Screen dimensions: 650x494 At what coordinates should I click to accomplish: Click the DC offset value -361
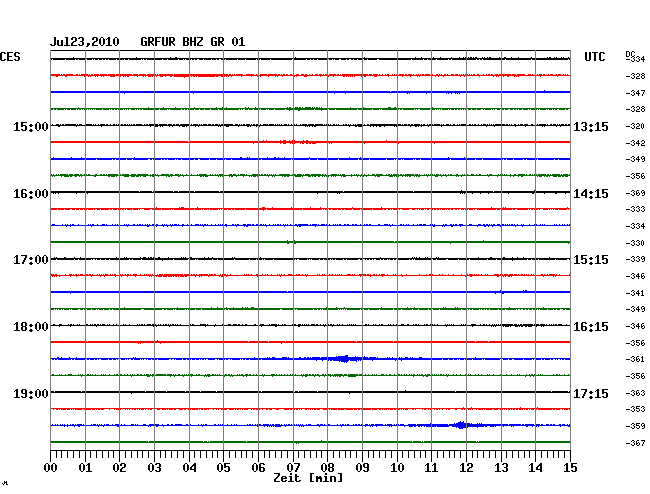[x=635, y=359]
